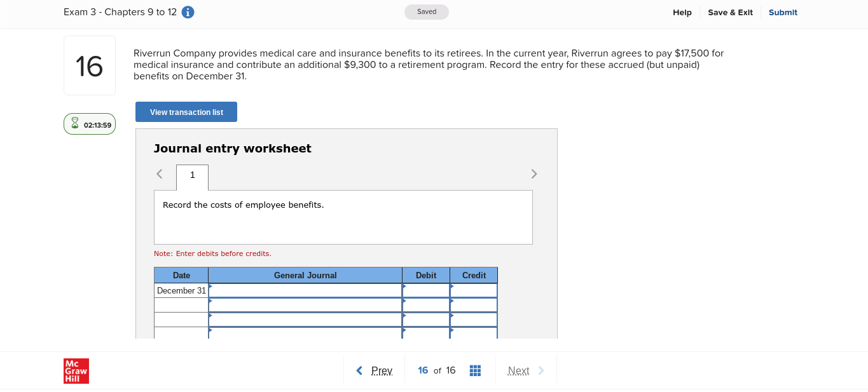
Task: Click the McGraw Hill logo
Action: [x=76, y=371]
